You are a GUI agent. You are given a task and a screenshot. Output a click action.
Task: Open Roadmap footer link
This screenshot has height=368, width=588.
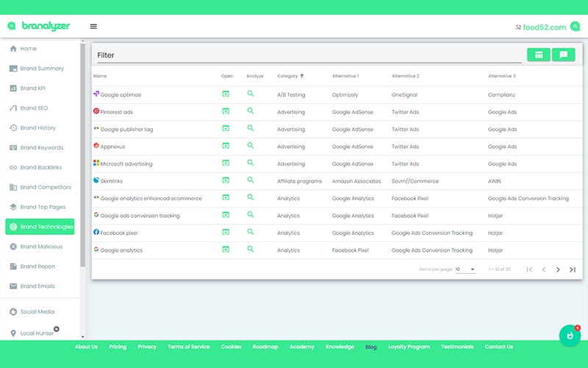pos(265,347)
